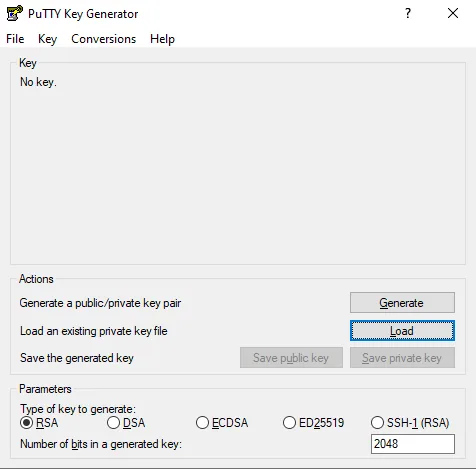Image resolution: width=476 pixels, height=469 pixels.
Task: Close the PuTTY Key Generator window
Action: tap(453, 13)
